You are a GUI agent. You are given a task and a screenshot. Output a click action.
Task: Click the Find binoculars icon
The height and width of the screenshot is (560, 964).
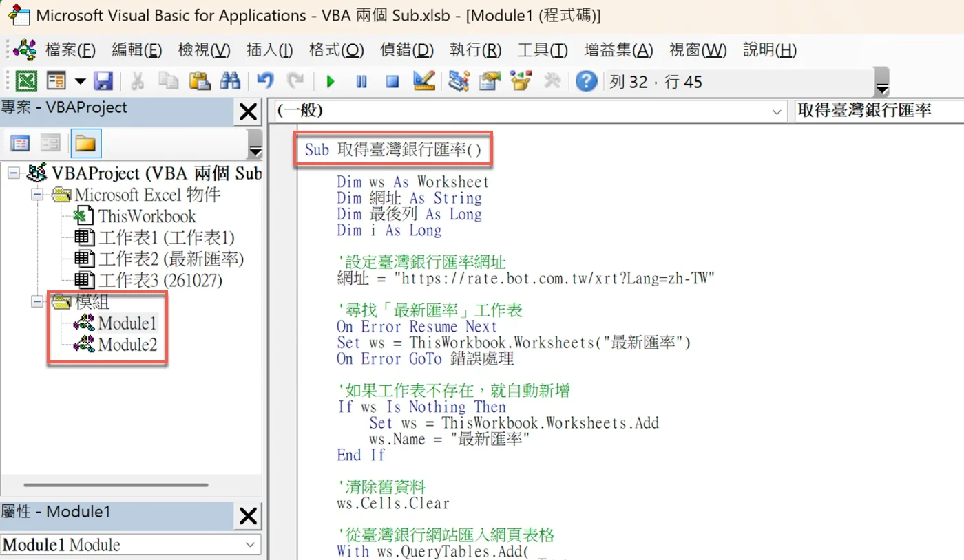230,82
